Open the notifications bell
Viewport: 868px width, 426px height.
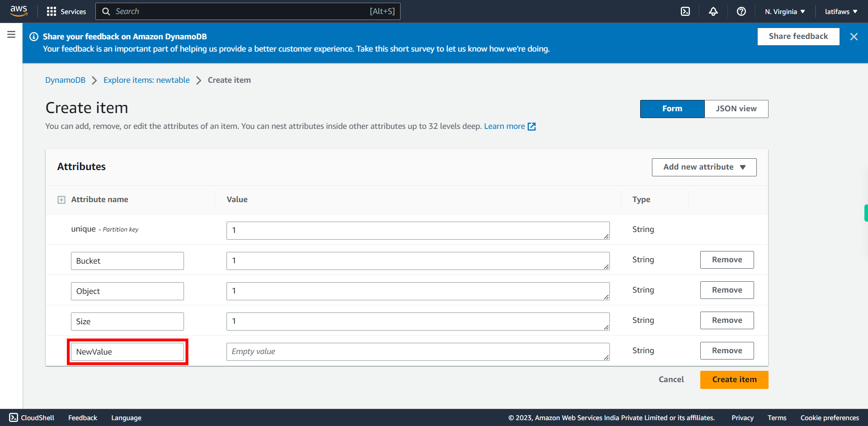tap(713, 11)
